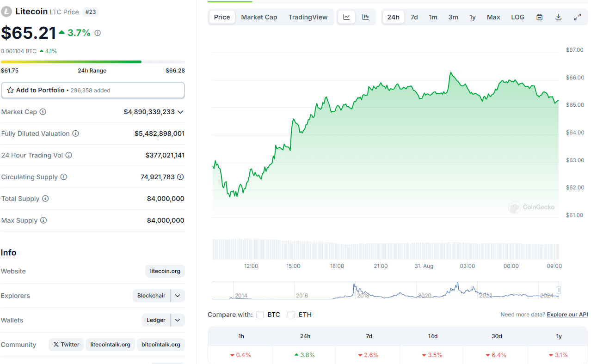The image size is (591, 364).
Task: Click Explore our API link
Action: [567, 315]
